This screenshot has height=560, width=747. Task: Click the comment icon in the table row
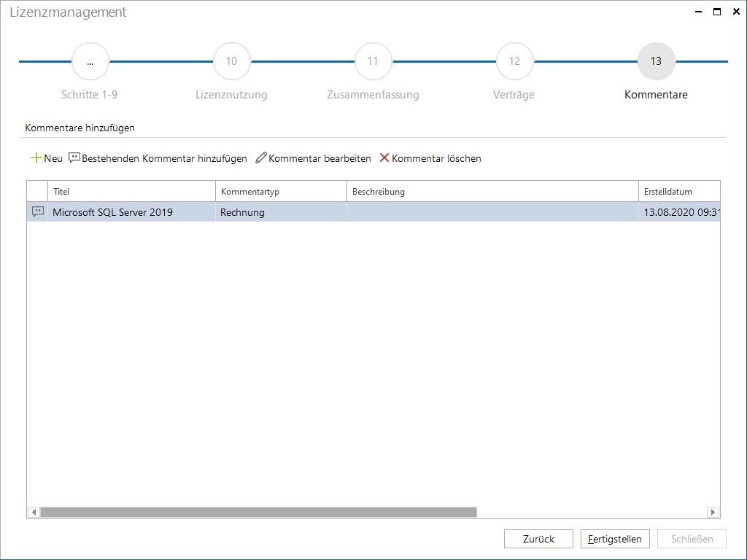coord(38,212)
